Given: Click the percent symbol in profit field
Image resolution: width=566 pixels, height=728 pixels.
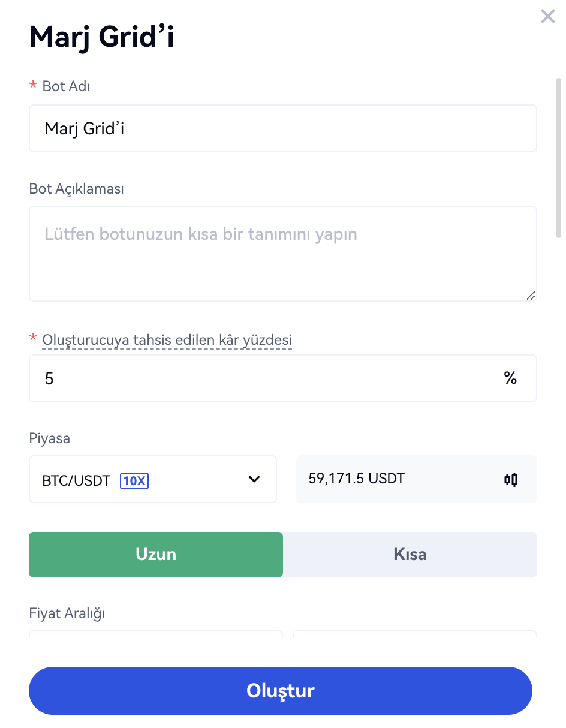Looking at the screenshot, I should tap(510, 378).
